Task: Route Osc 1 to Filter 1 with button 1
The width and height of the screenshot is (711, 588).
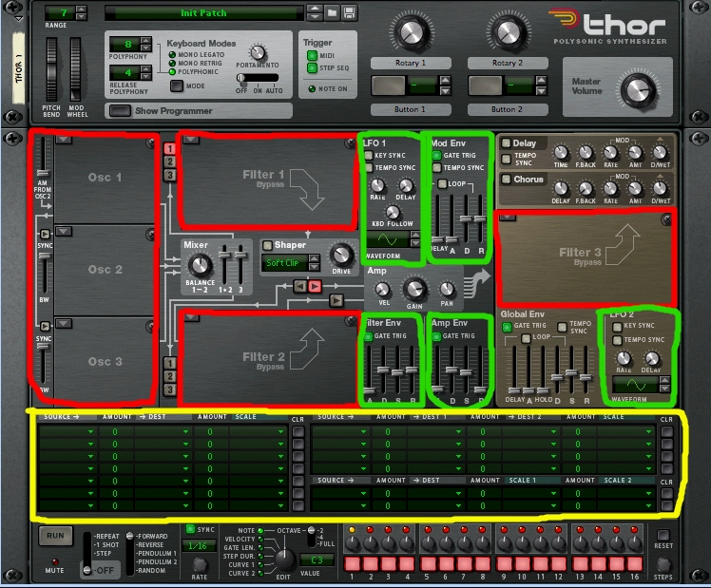Action: tap(169, 148)
